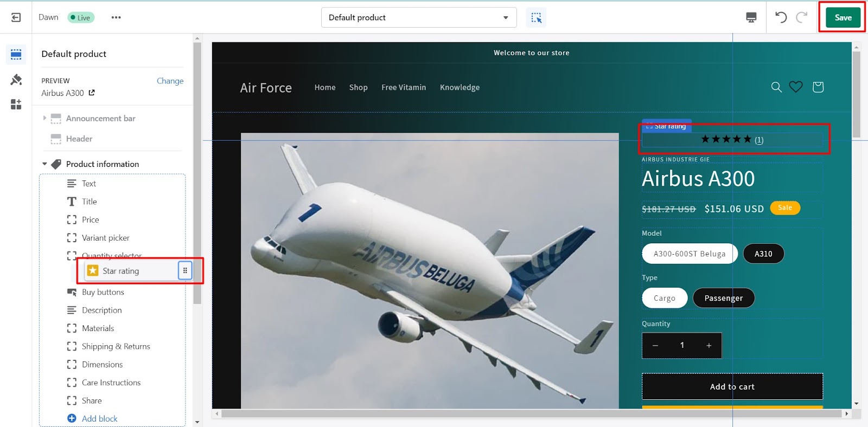Open the Shop menu item

(358, 87)
